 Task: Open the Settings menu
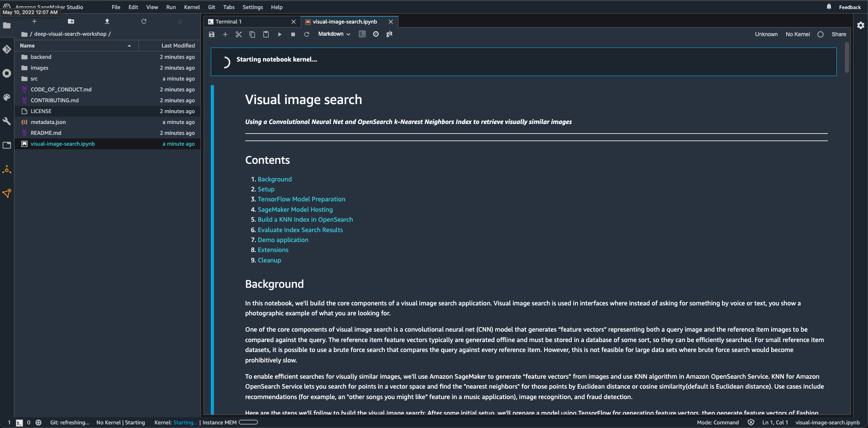pyautogui.click(x=253, y=7)
